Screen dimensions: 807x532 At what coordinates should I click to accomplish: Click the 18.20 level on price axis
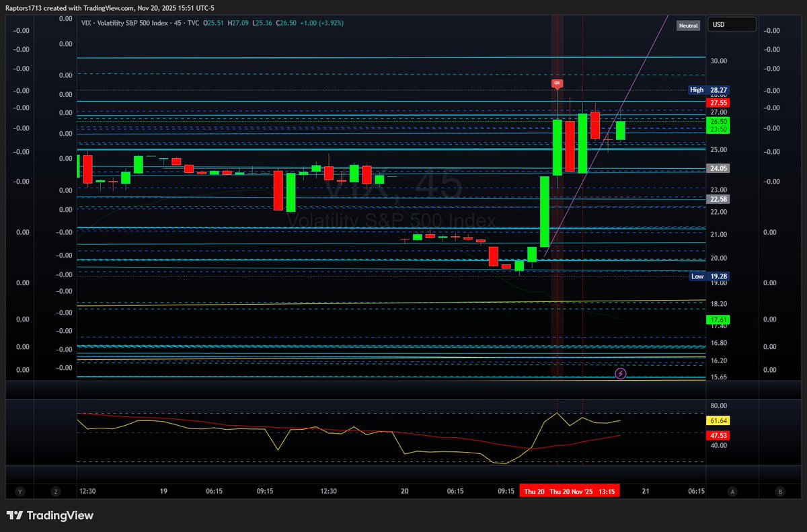[x=719, y=303]
